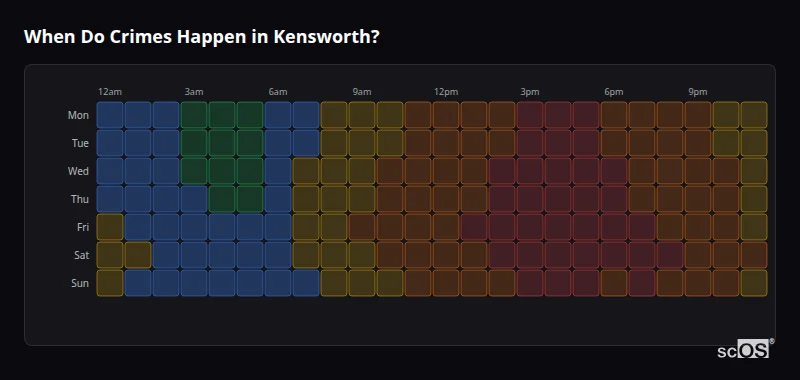Select the Saturday 12am yellow cell
Image resolution: width=800 pixels, height=380 pixels.
coord(110,255)
